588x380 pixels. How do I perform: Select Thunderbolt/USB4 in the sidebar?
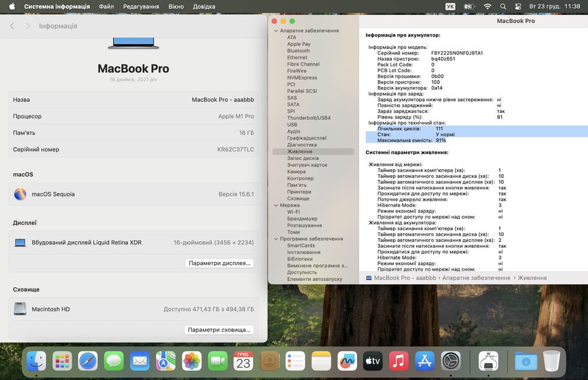click(309, 117)
